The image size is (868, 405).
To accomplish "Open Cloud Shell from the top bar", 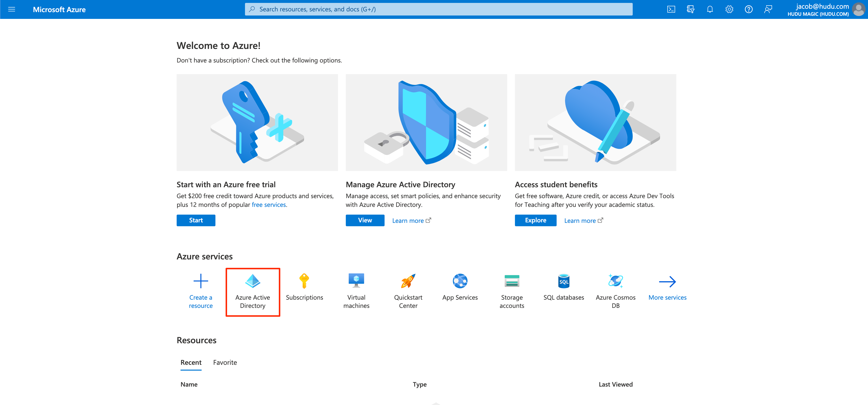I will pos(671,9).
